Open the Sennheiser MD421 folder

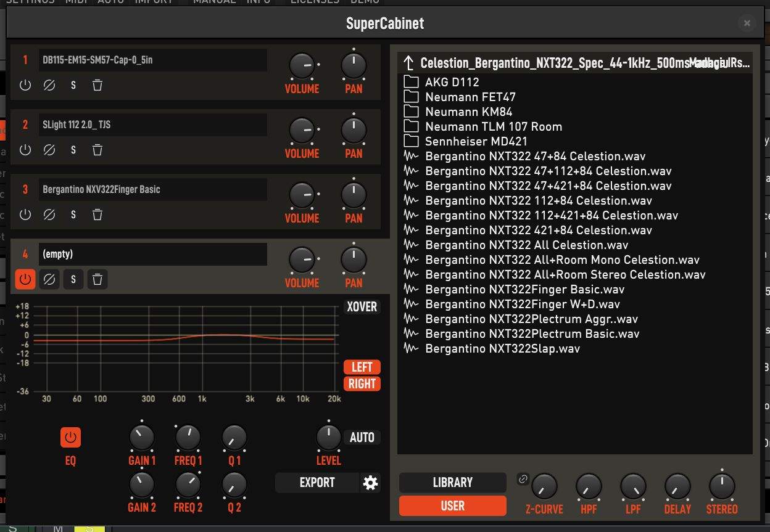point(574,141)
